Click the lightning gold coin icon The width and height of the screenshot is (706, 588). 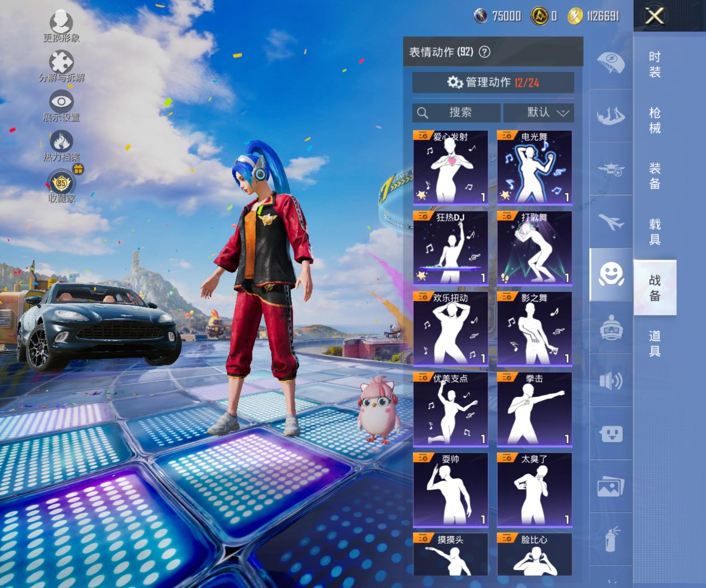pos(575,16)
